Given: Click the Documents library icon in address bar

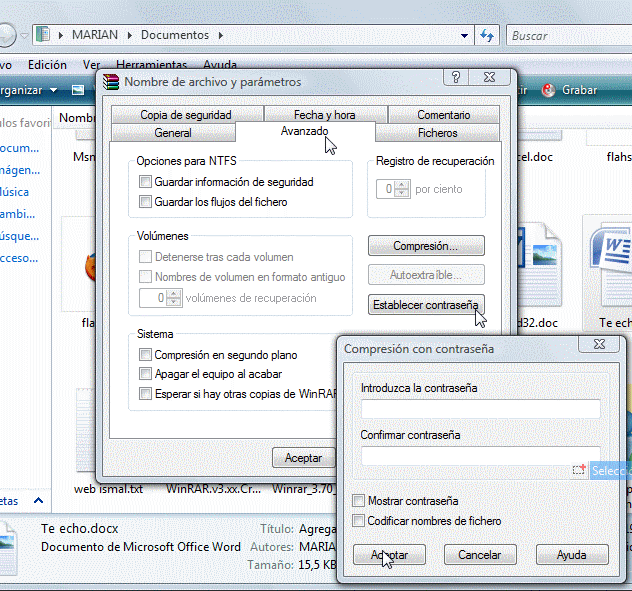Looking at the screenshot, I should tap(43, 35).
